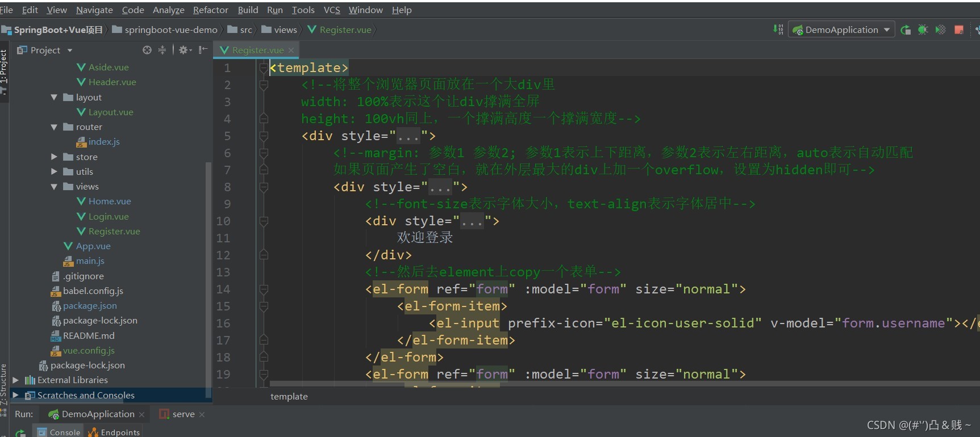
Task: Click the hide Project panel icon
Action: 203,50
